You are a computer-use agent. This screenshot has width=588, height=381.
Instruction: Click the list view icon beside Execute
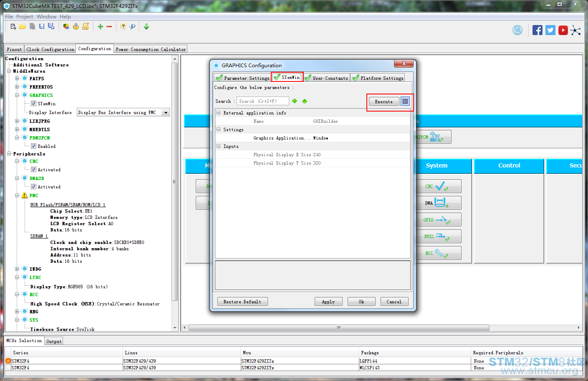405,102
